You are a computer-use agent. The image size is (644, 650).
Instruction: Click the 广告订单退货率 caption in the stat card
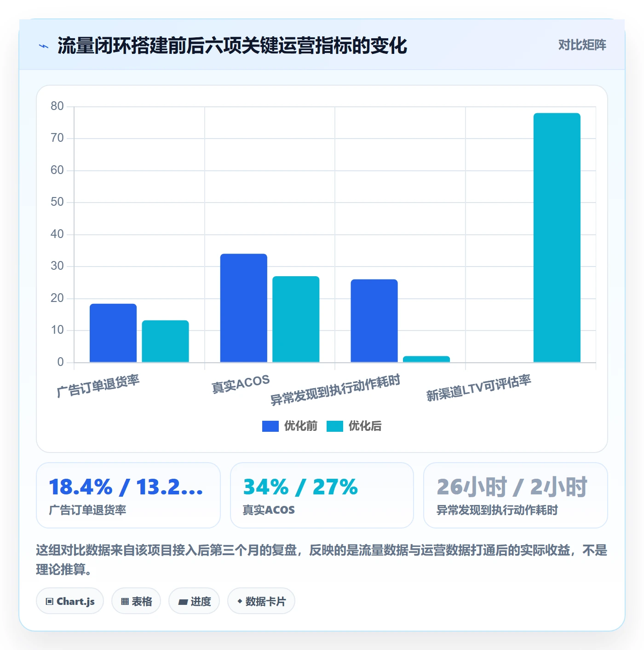pyautogui.click(x=87, y=510)
